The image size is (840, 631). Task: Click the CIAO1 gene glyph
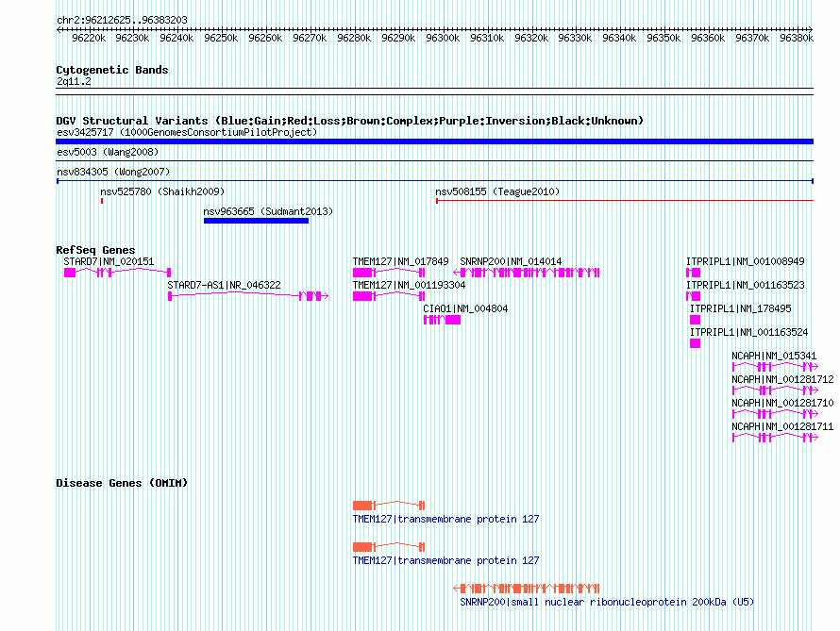click(x=442, y=320)
